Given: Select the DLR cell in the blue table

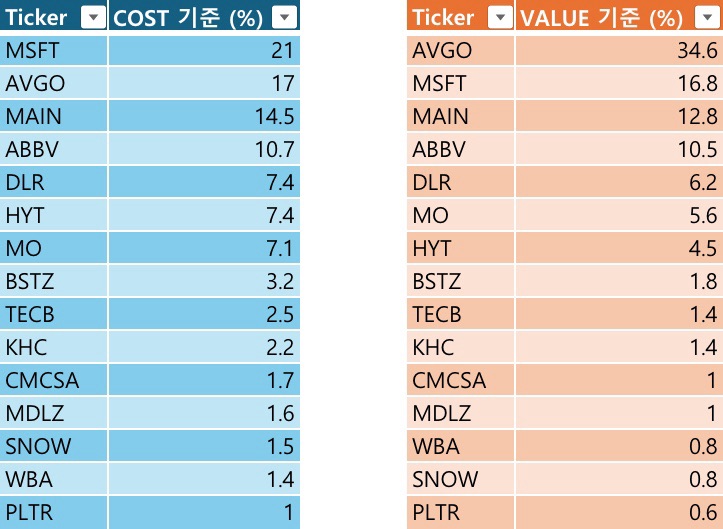Looking at the screenshot, I should [26, 182].
